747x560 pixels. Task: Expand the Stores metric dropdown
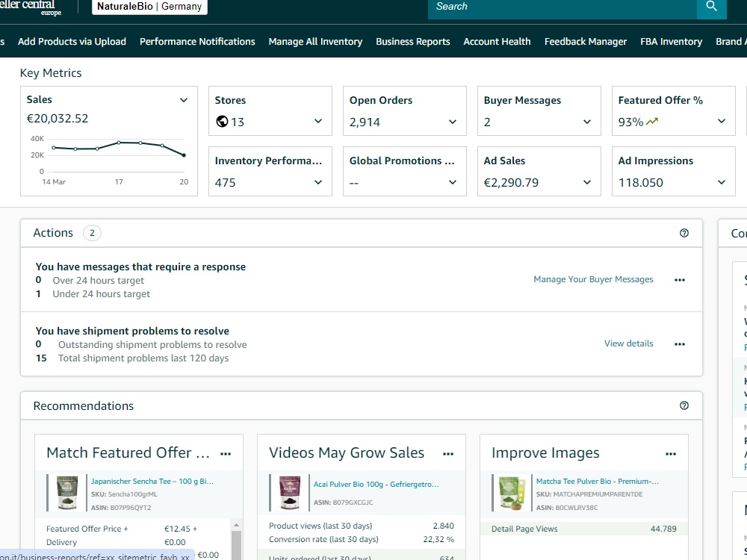[x=318, y=121]
